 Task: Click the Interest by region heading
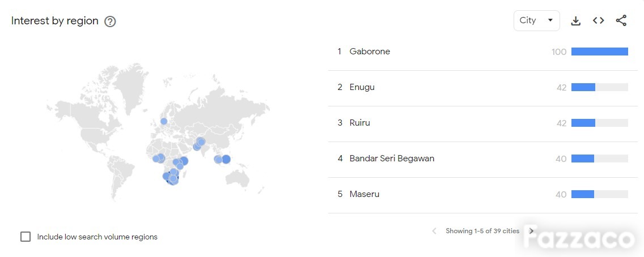[x=55, y=21]
